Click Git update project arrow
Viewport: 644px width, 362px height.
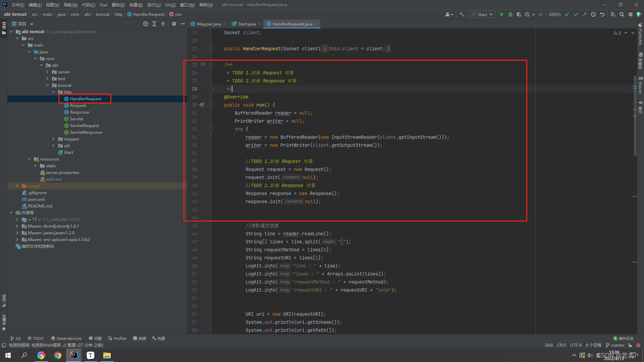567,14
